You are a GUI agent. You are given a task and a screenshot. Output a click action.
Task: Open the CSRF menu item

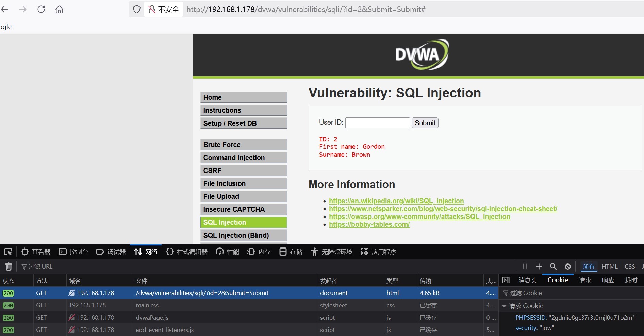(244, 171)
